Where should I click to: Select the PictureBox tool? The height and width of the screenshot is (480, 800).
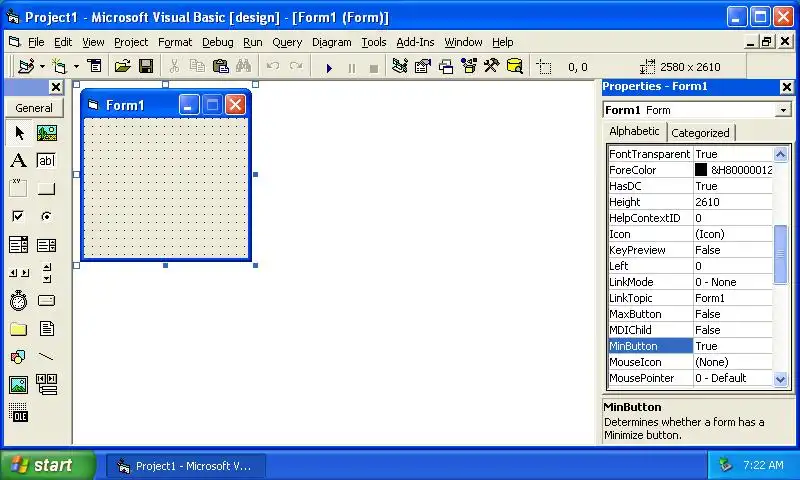46,133
